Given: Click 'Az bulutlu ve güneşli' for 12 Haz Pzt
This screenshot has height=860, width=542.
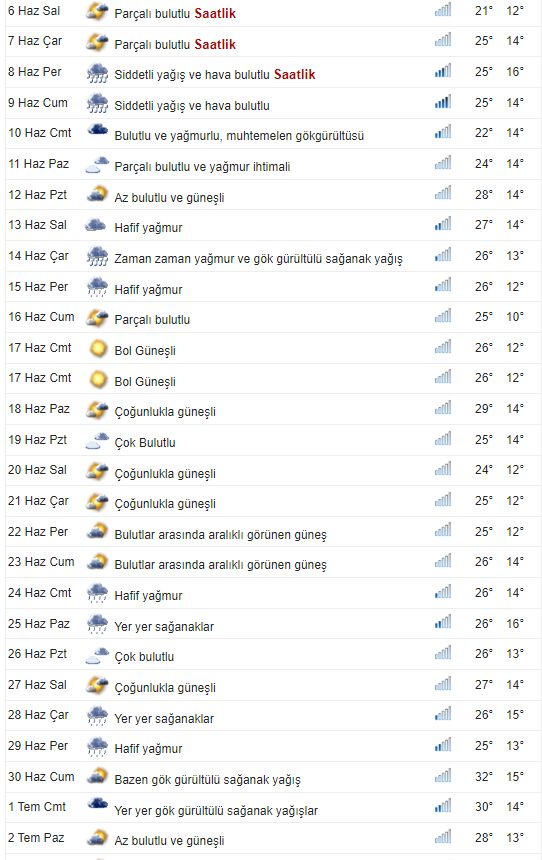Looking at the screenshot, I should [170, 198].
